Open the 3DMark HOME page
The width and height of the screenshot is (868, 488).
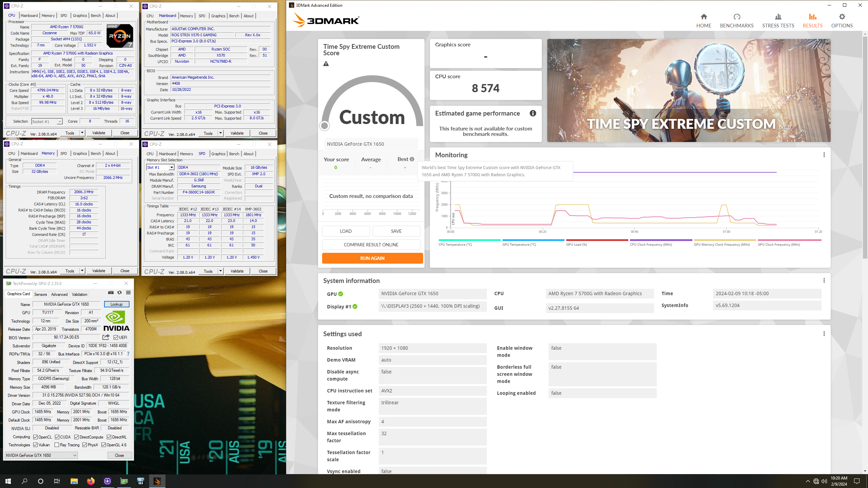pos(704,21)
